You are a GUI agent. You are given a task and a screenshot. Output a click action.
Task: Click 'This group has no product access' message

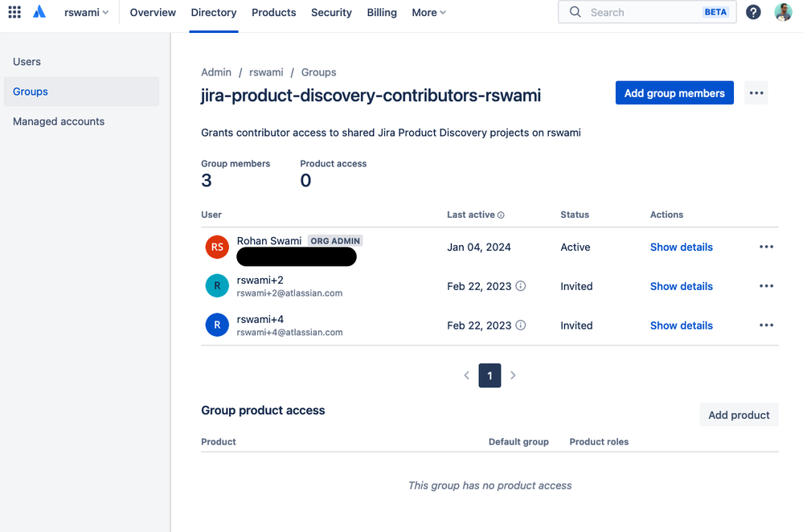pyautogui.click(x=490, y=485)
